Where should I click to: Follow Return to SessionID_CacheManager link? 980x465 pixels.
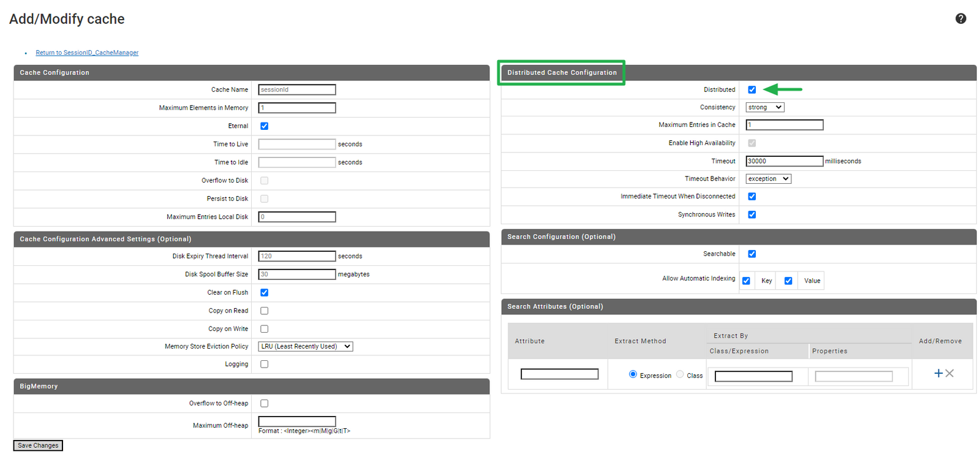[87, 53]
